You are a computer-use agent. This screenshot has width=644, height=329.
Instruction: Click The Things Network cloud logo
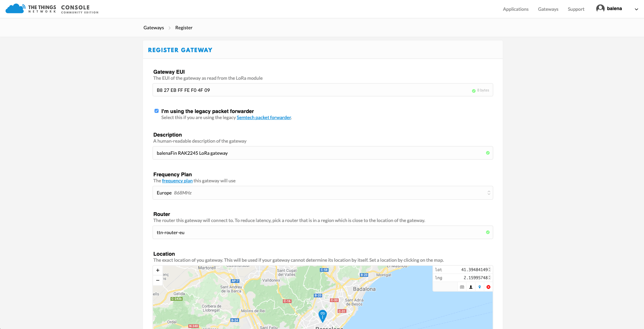(x=14, y=8)
